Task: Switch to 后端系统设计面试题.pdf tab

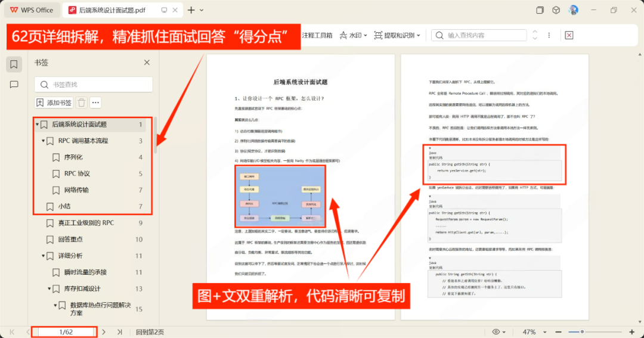Action: pyautogui.click(x=112, y=10)
